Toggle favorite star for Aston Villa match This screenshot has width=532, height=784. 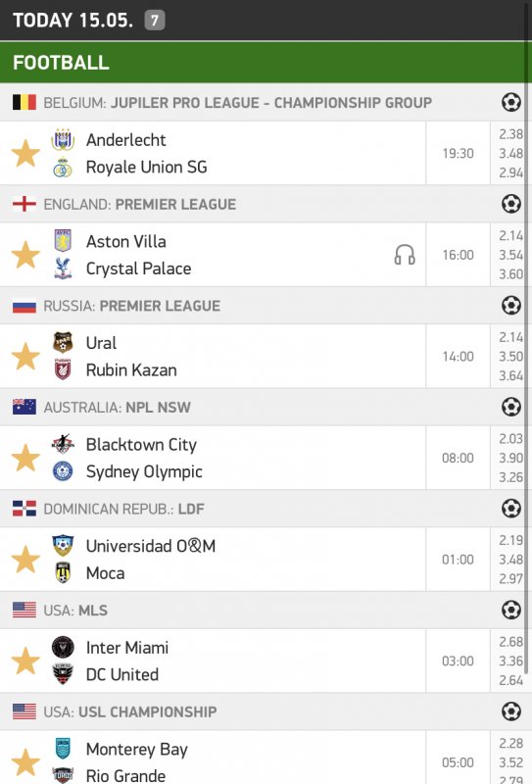25,255
